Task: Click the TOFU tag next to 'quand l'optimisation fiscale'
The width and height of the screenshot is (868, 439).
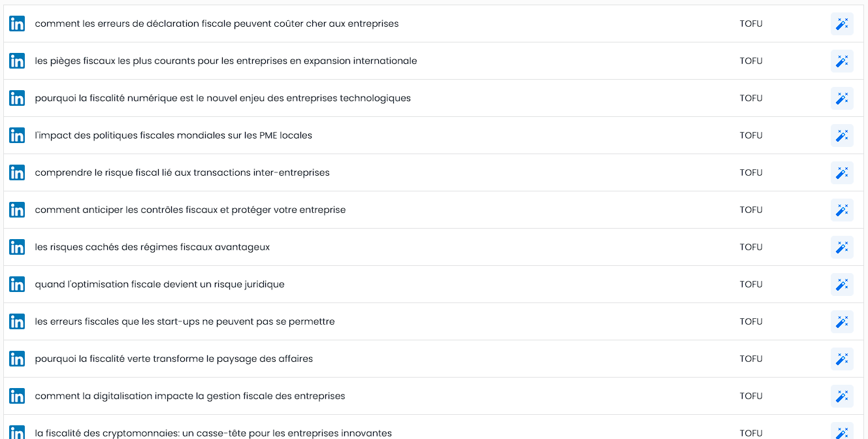Action: pos(750,284)
